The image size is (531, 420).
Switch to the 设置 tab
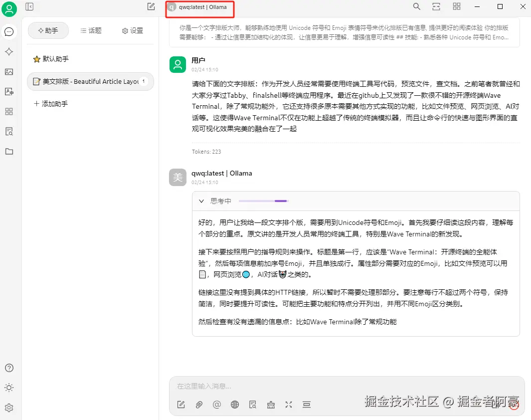(133, 30)
